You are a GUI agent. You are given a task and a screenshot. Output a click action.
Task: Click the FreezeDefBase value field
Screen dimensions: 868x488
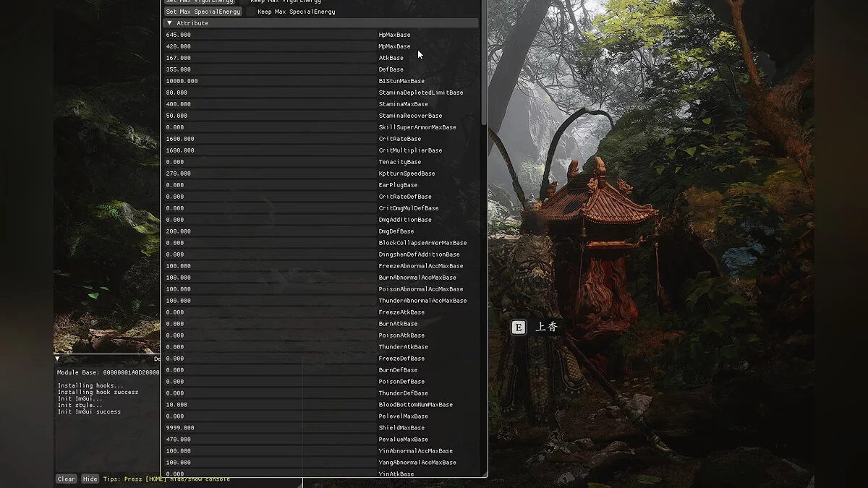(269, 359)
